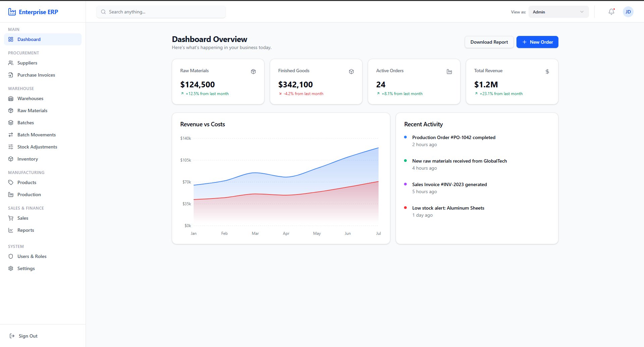Click the Settings gear icon in sidebar
Image resolution: width=644 pixels, height=347 pixels.
pyautogui.click(x=11, y=268)
